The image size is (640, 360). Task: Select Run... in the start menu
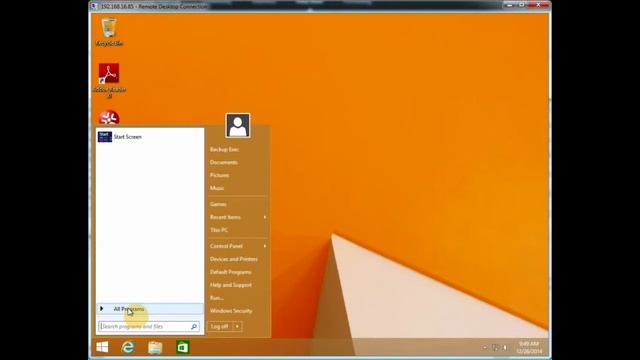click(x=217, y=298)
